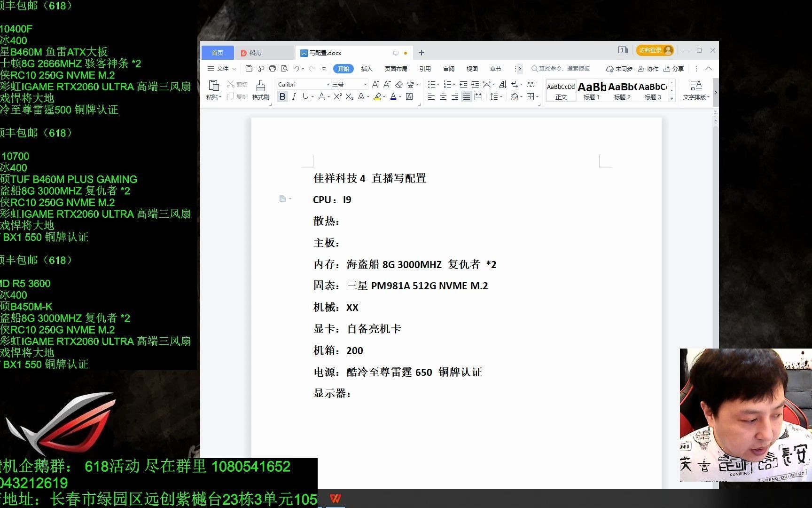Toggle Strikethrough formatting
Screen dimensions: 812x508
(321, 96)
